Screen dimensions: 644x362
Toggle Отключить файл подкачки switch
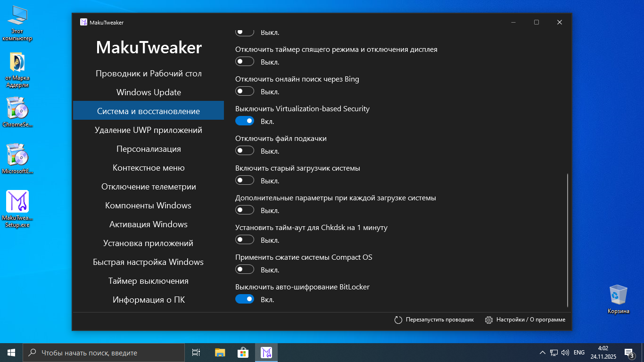point(245,151)
